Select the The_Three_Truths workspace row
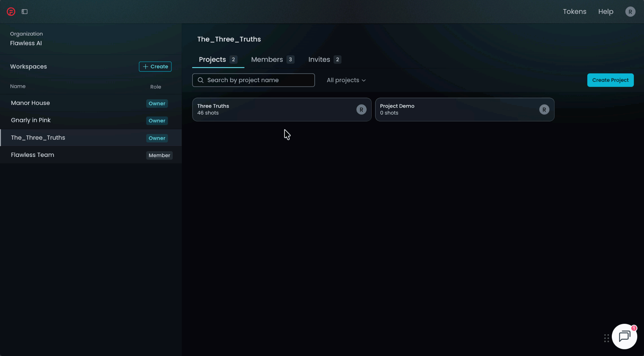Image resolution: width=644 pixels, height=356 pixels. pyautogui.click(x=91, y=138)
